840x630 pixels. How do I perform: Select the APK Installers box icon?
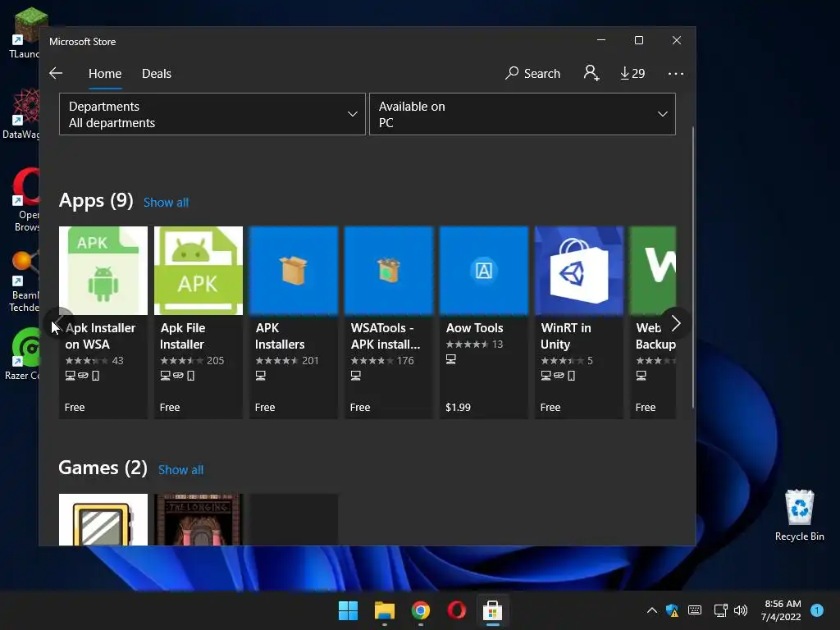294,271
